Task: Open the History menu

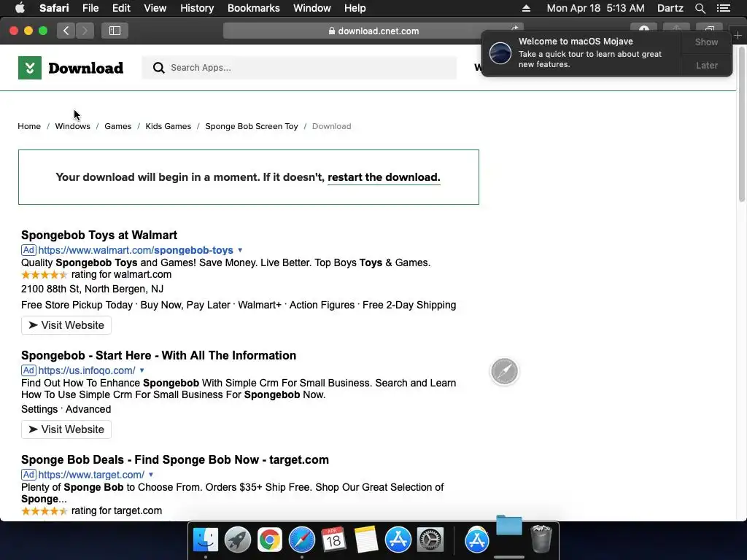Action: click(197, 8)
